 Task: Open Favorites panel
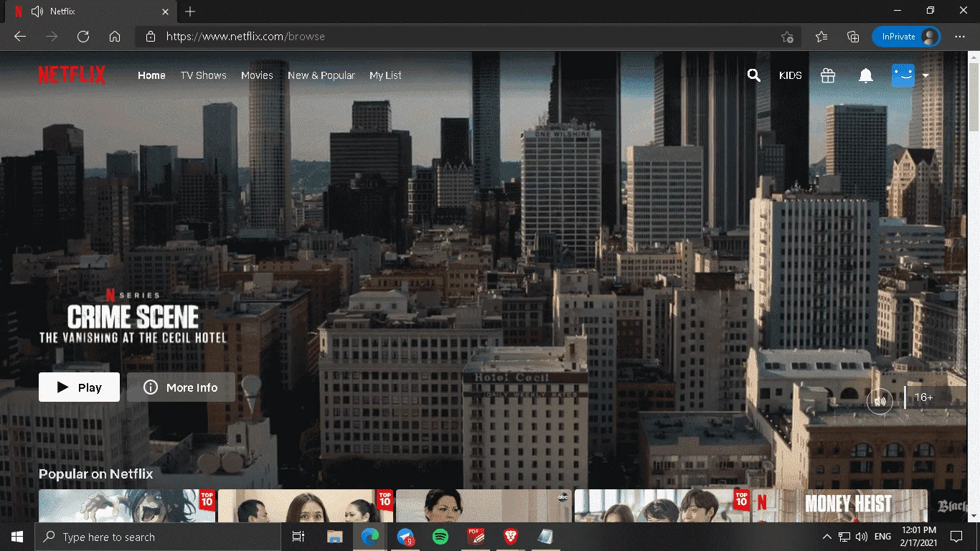[x=821, y=37]
